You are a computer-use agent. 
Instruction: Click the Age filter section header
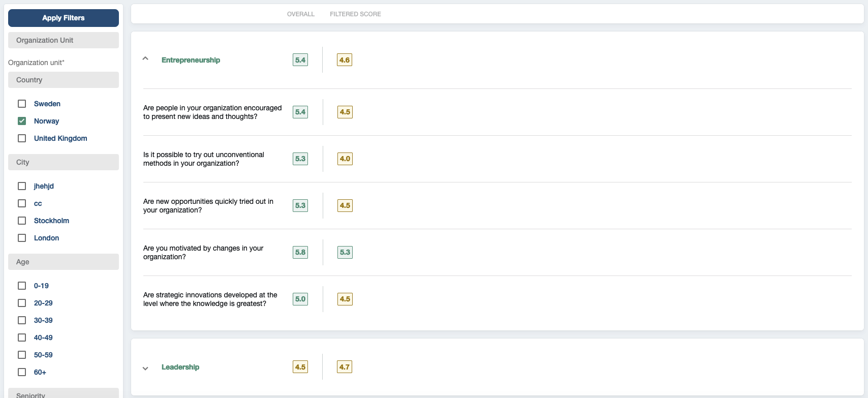[64, 262]
